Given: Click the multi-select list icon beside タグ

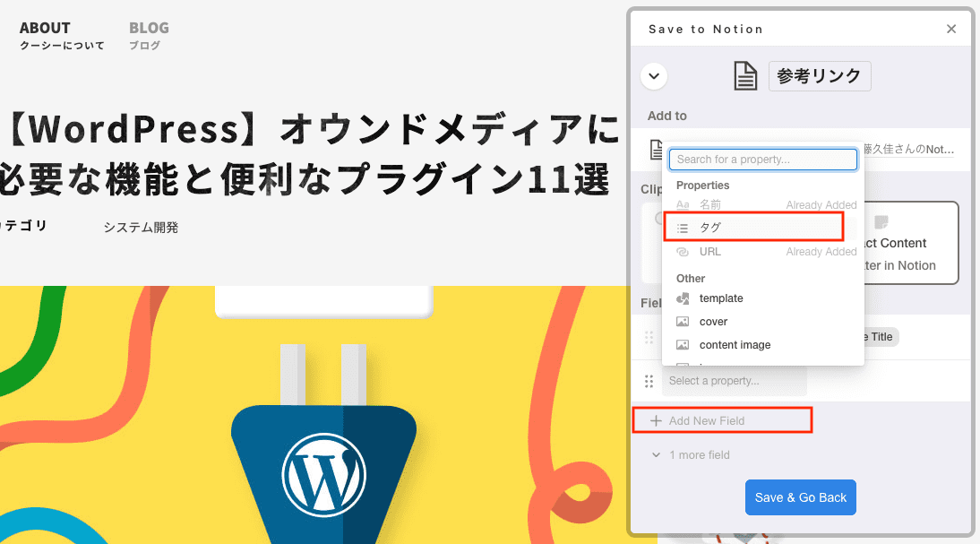Looking at the screenshot, I should pyautogui.click(x=683, y=229).
